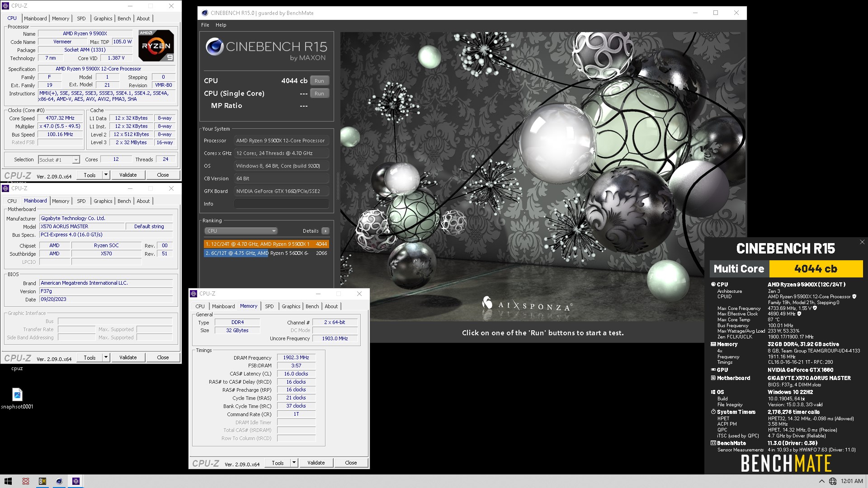Click Validate in Memory CPU-Z window

point(316,463)
